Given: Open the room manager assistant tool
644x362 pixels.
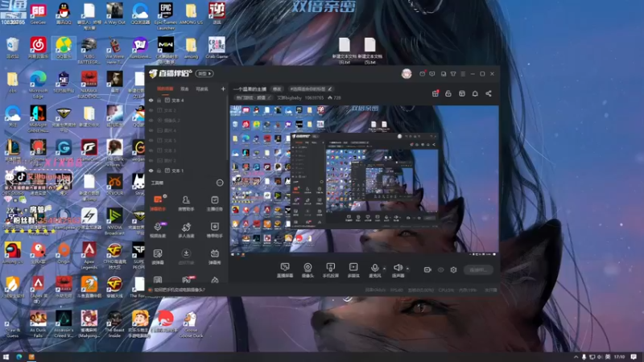Looking at the screenshot, I should pyautogui.click(x=186, y=204).
